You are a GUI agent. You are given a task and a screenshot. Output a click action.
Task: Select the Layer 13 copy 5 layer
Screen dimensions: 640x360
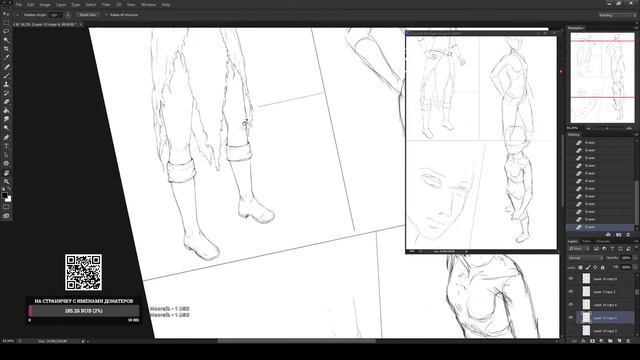(x=605, y=330)
